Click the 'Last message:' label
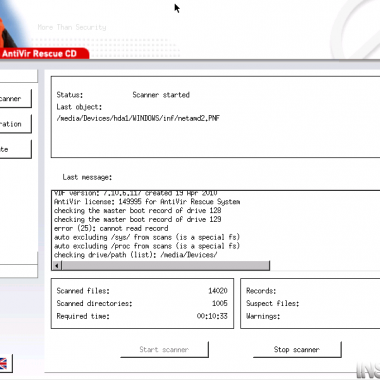Image resolution: width=380 pixels, height=380 pixels. point(87,177)
